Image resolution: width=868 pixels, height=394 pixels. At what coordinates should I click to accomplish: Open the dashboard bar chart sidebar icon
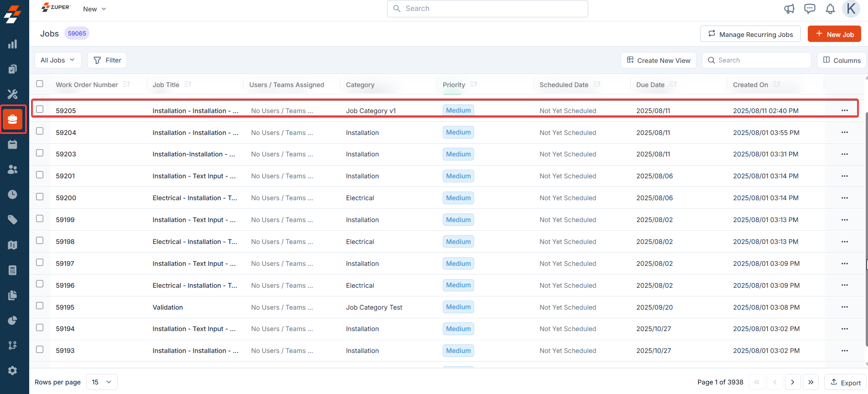[x=13, y=44]
